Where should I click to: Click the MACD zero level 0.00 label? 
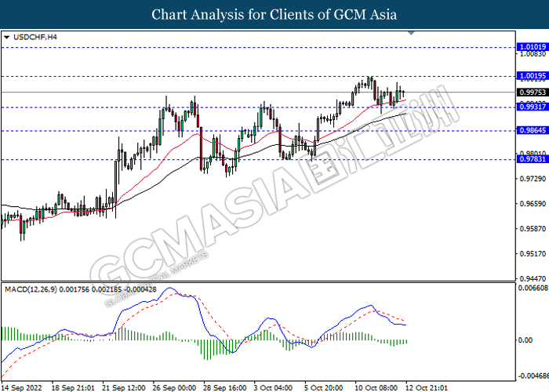(525, 340)
